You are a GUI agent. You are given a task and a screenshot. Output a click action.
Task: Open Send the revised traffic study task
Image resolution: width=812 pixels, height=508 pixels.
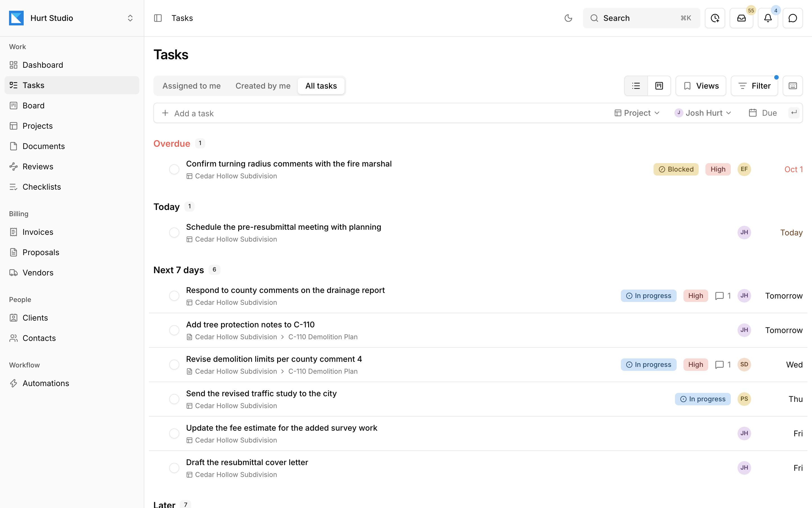261,393
